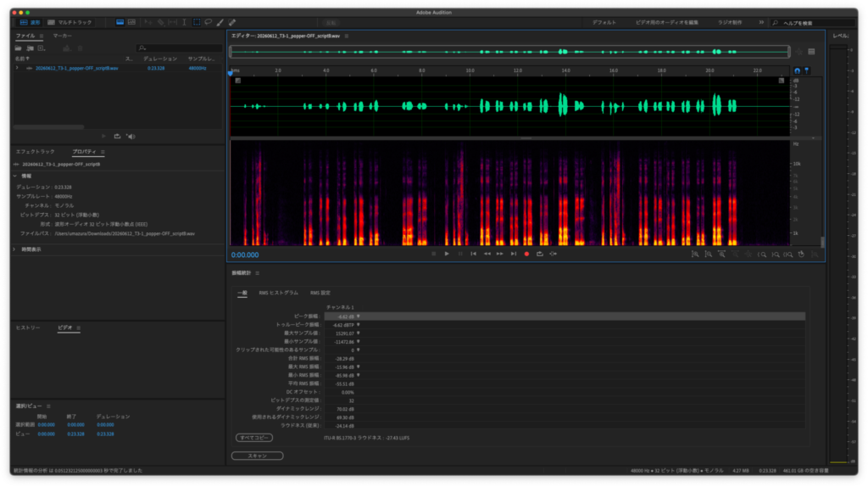Image resolution: width=868 pixels, height=487 pixels.
Task: Open the マーカー (Markers) tab
Action: (x=62, y=36)
